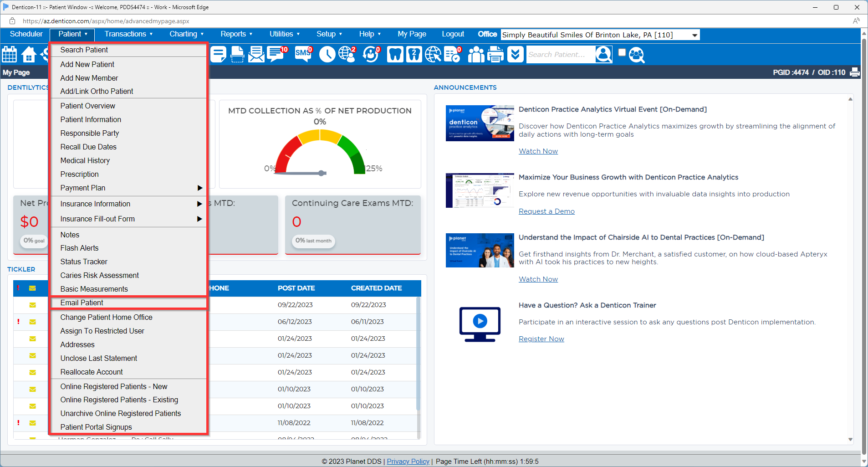The width and height of the screenshot is (868, 467).
Task: Open the Setup dropdown menu
Action: (329, 34)
